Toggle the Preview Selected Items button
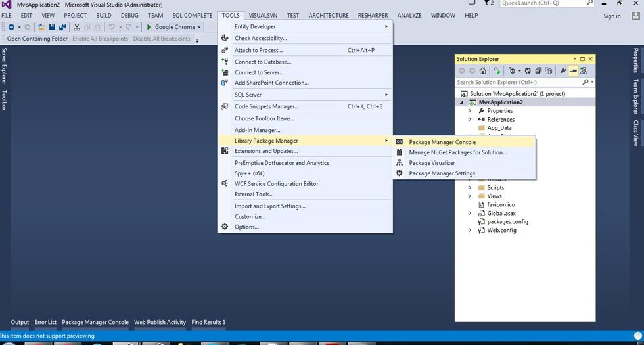Screen dimensions: 644x345 click(x=573, y=71)
